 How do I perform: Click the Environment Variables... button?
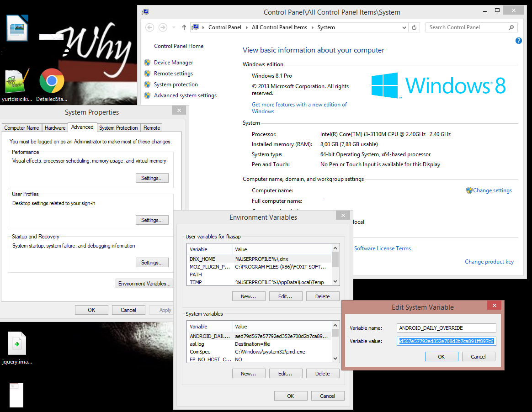click(x=144, y=284)
